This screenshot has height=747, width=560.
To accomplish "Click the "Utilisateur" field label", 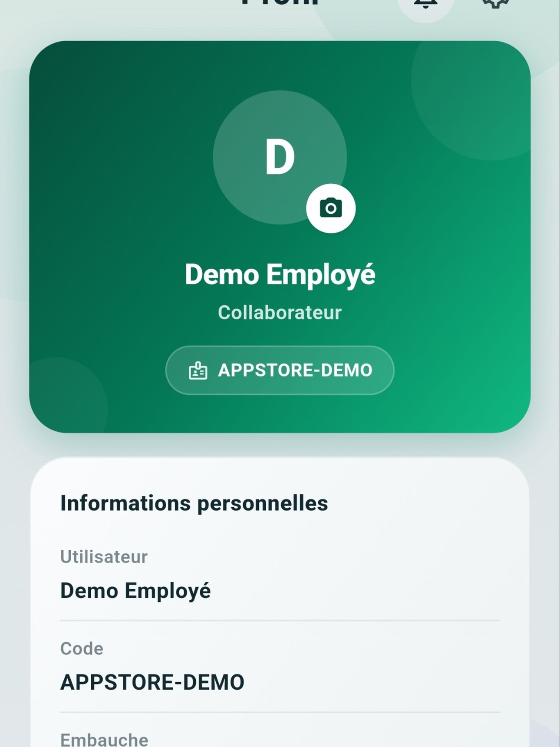I will 104,557.
